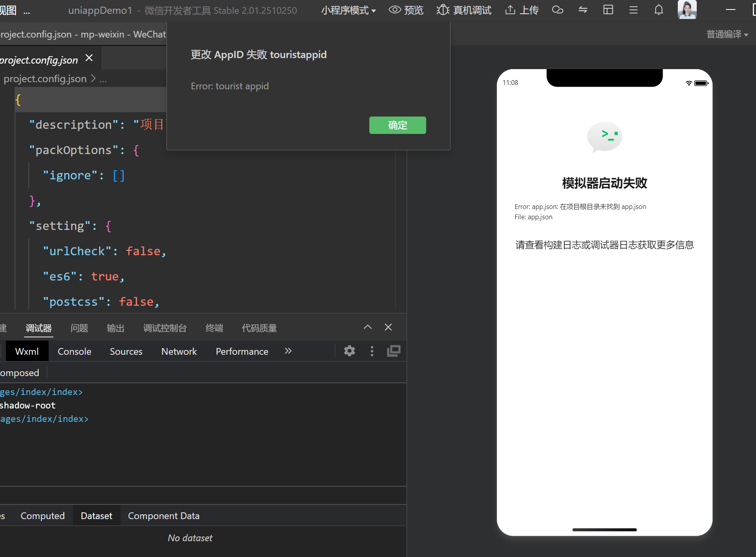Image resolution: width=756 pixels, height=557 pixels.
Task: Click the 'Error: tourist appid' dialog text
Action: [230, 86]
